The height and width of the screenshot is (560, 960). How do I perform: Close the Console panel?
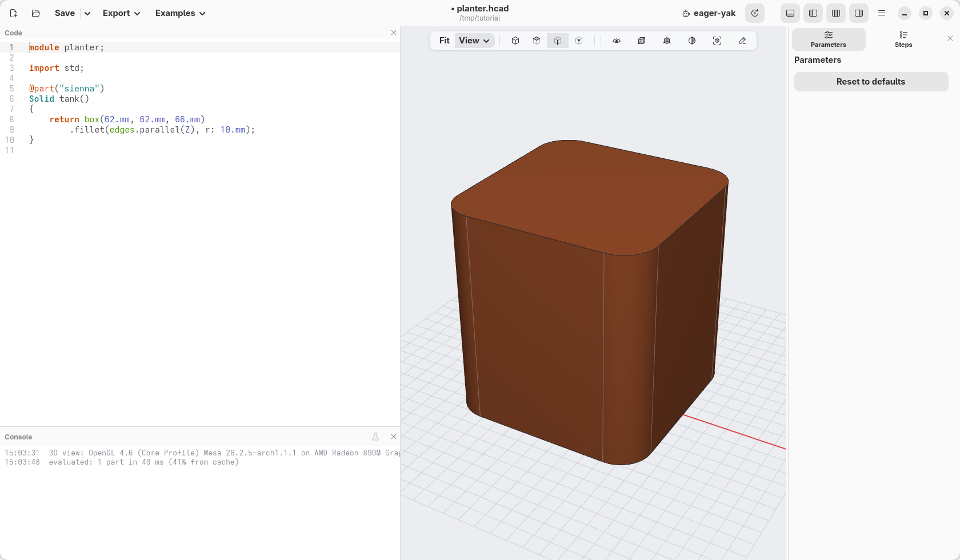(394, 437)
